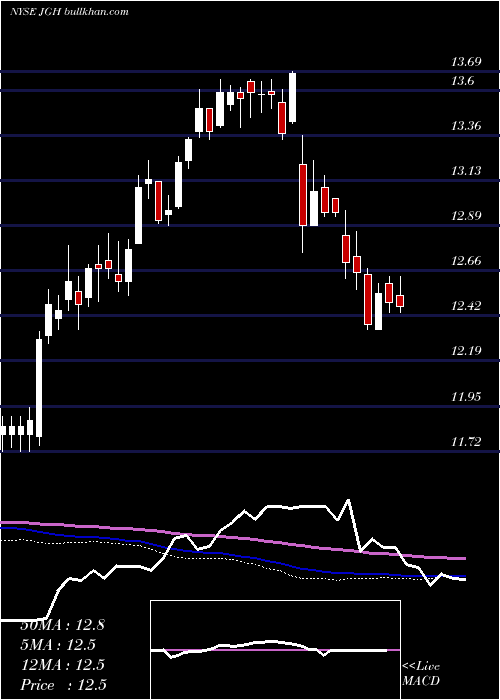This screenshot has height=700, width=500.
Task: Click the 13.13 price axis label
Action: (x=466, y=171)
